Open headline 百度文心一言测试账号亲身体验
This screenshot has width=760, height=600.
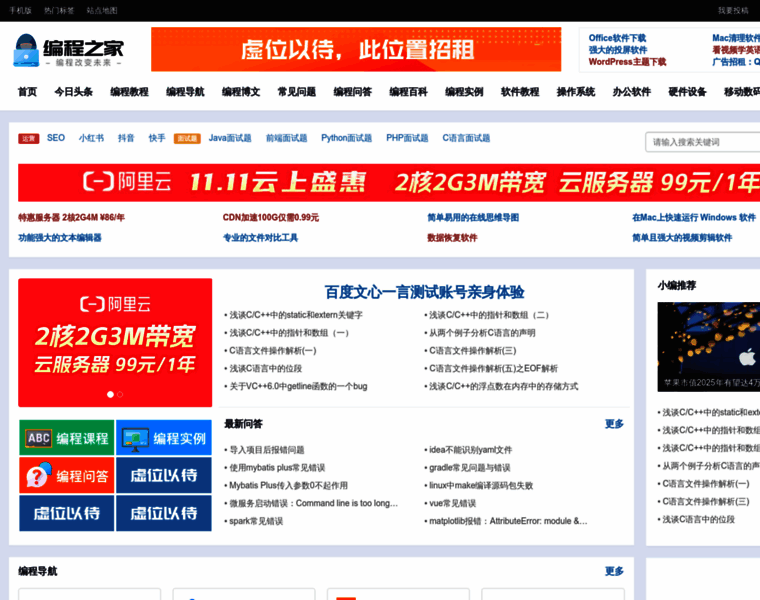424,292
